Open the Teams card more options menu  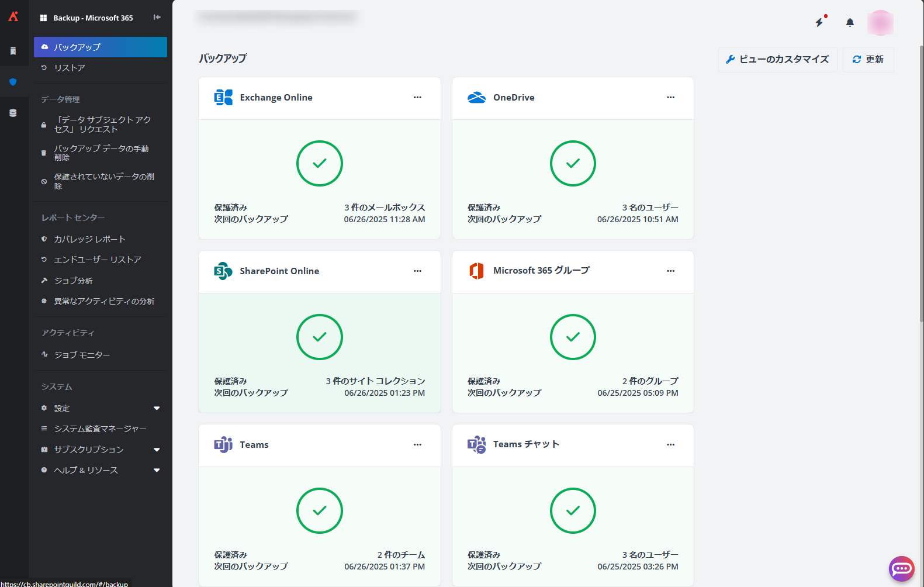point(417,445)
